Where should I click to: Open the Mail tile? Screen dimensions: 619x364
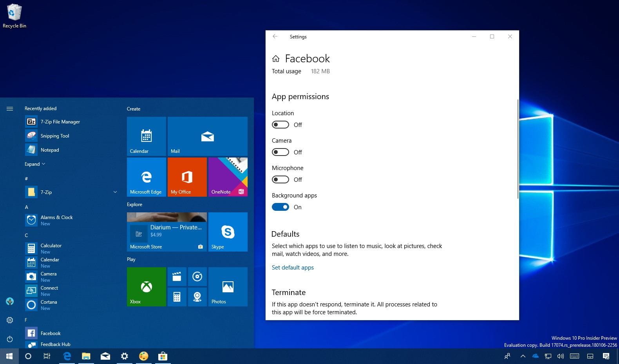208,136
